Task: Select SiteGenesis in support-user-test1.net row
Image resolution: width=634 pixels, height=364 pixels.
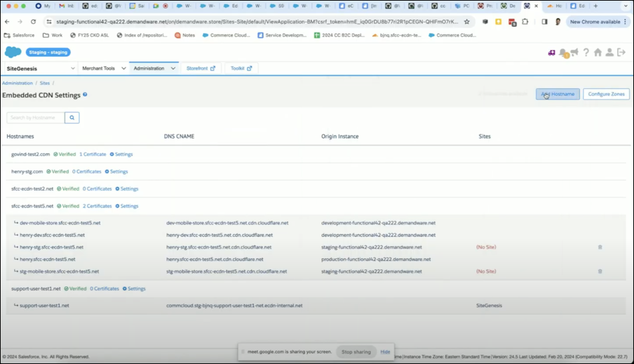Action: (x=489, y=305)
